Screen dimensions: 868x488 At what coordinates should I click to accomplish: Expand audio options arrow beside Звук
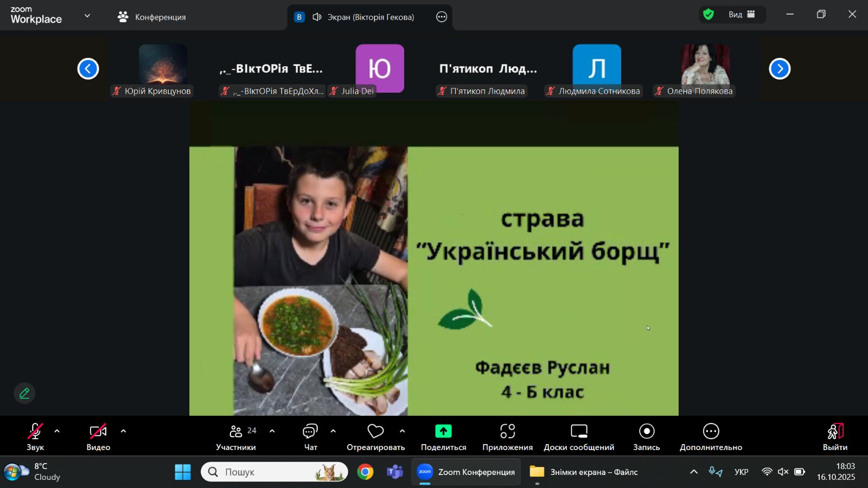pyautogui.click(x=57, y=432)
